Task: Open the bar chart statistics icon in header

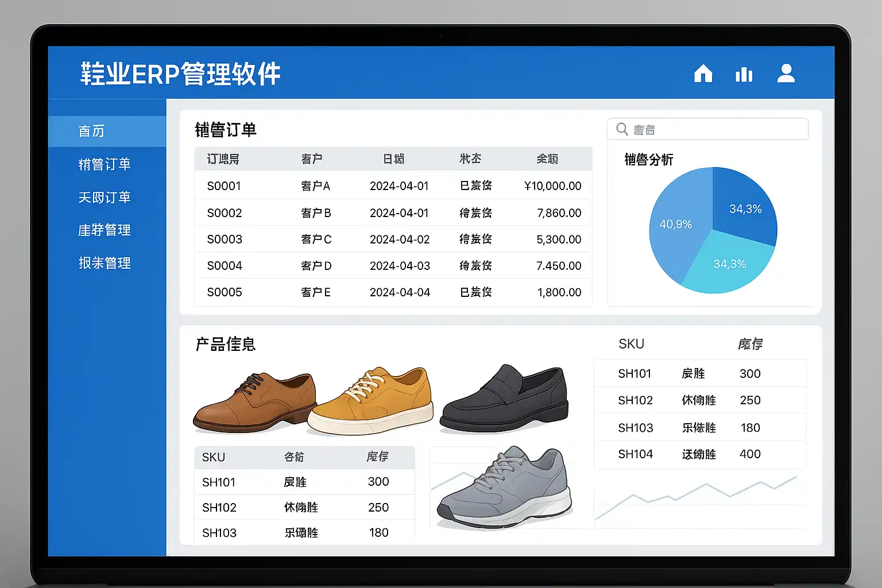Action: [x=744, y=74]
